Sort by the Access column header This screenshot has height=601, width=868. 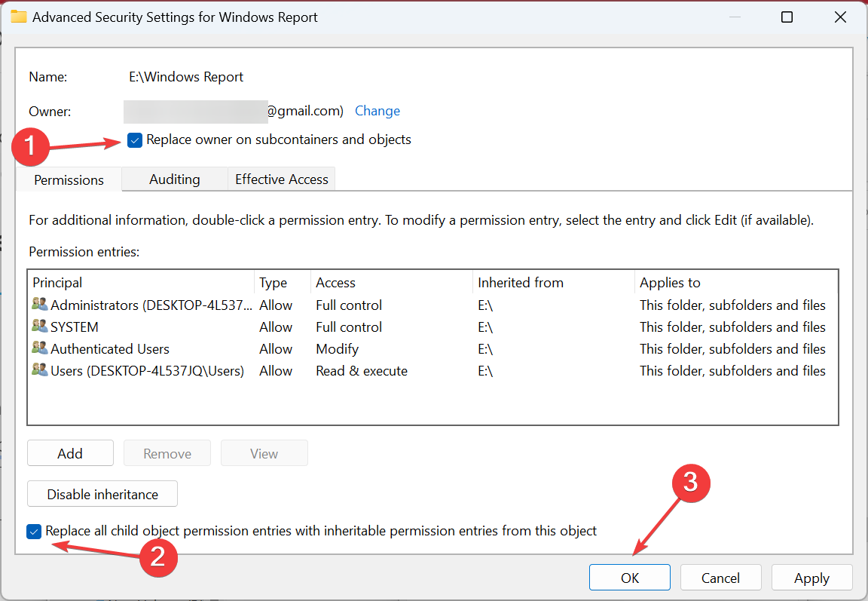(x=392, y=283)
